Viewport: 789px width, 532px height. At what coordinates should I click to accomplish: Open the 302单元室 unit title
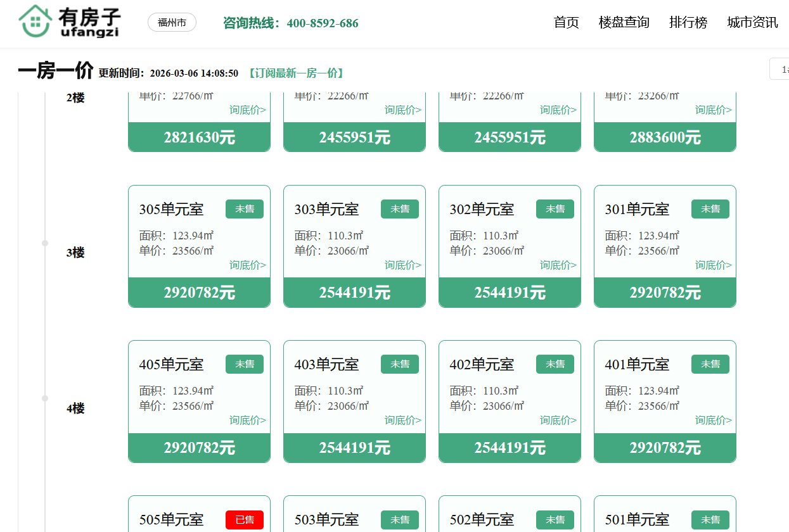(x=482, y=209)
